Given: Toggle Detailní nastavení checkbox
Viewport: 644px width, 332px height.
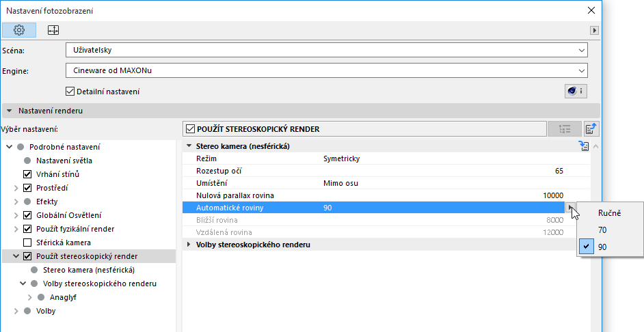Looking at the screenshot, I should [x=70, y=92].
